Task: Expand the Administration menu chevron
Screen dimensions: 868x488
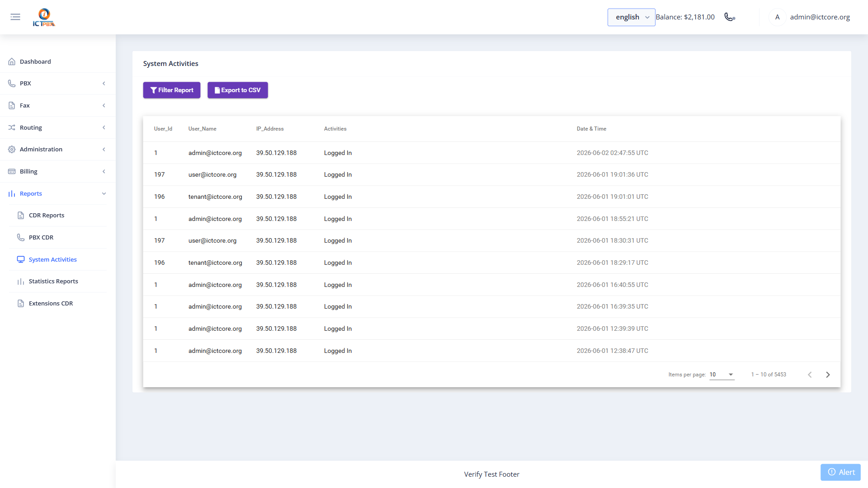Action: coord(104,150)
